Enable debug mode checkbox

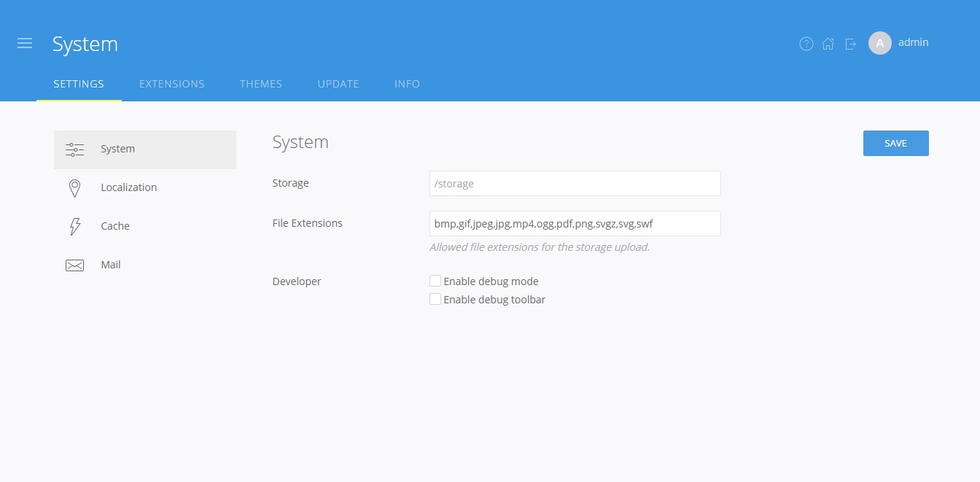[x=435, y=281]
